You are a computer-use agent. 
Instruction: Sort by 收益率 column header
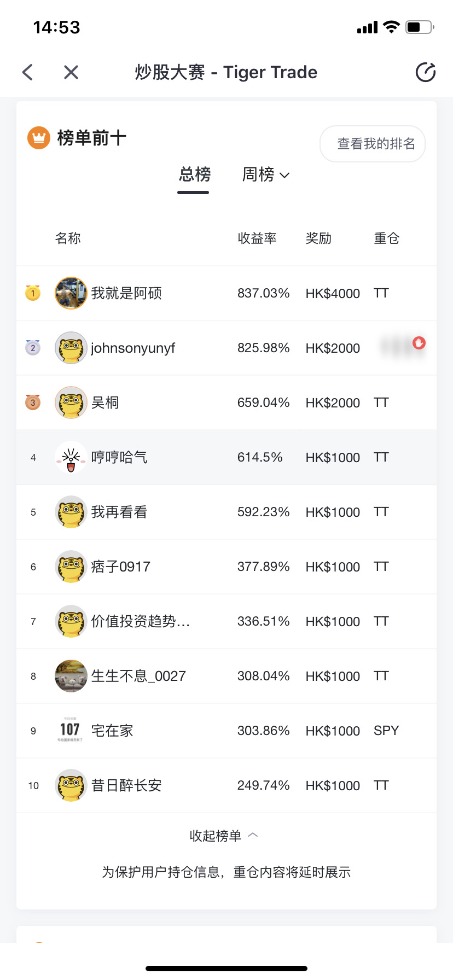tap(257, 238)
